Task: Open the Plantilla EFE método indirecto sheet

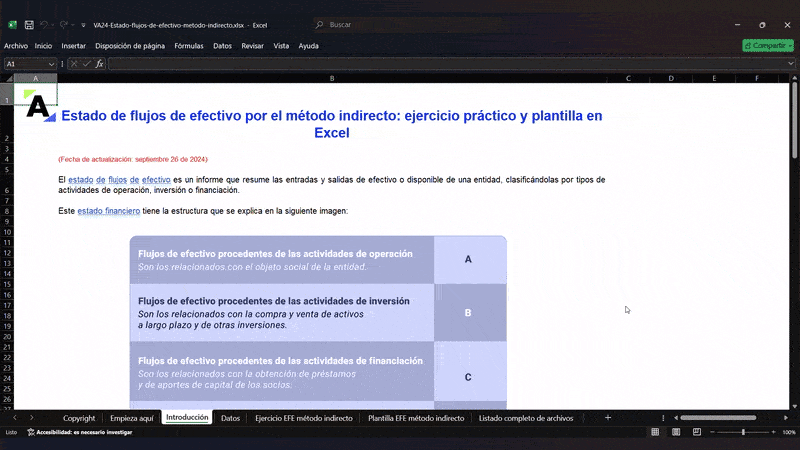Action: 416,418
